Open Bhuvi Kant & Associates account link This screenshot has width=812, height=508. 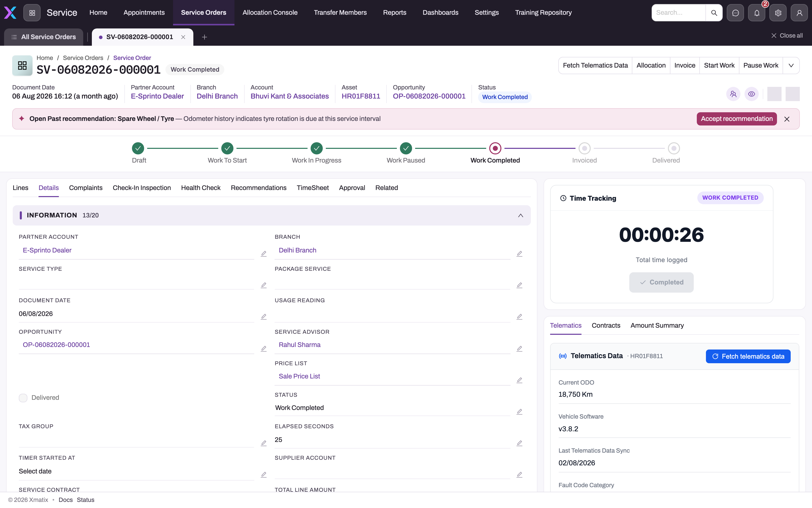tap(290, 97)
